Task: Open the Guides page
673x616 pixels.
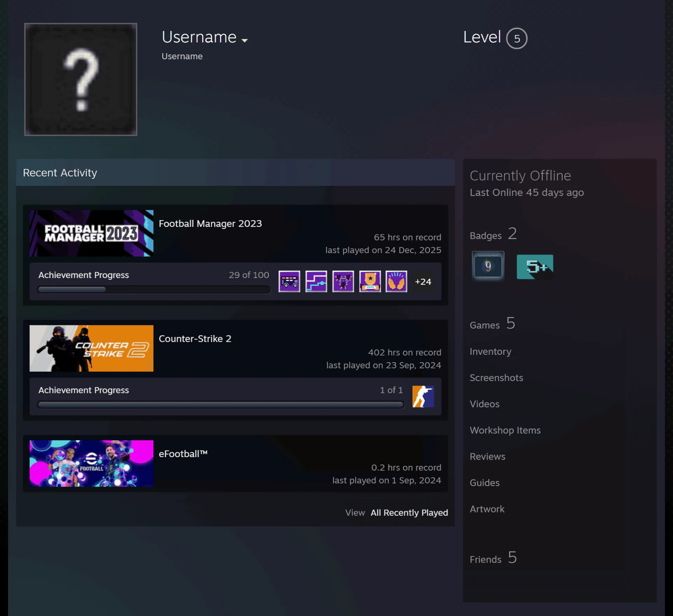Action: point(484,483)
